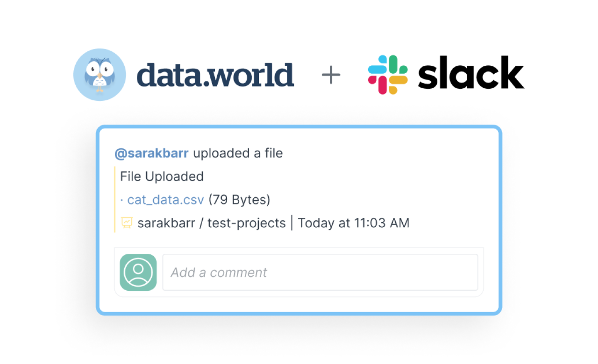Click the sarakbarr / test-projects label
Viewport: 598px width, 364px height.
212,223
